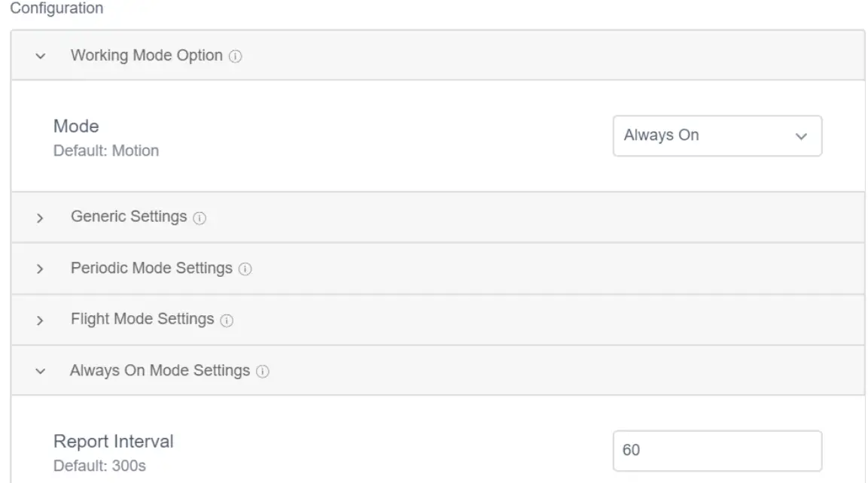Click into the Report Interval input field
The width and height of the screenshot is (868, 483).
[x=717, y=451]
